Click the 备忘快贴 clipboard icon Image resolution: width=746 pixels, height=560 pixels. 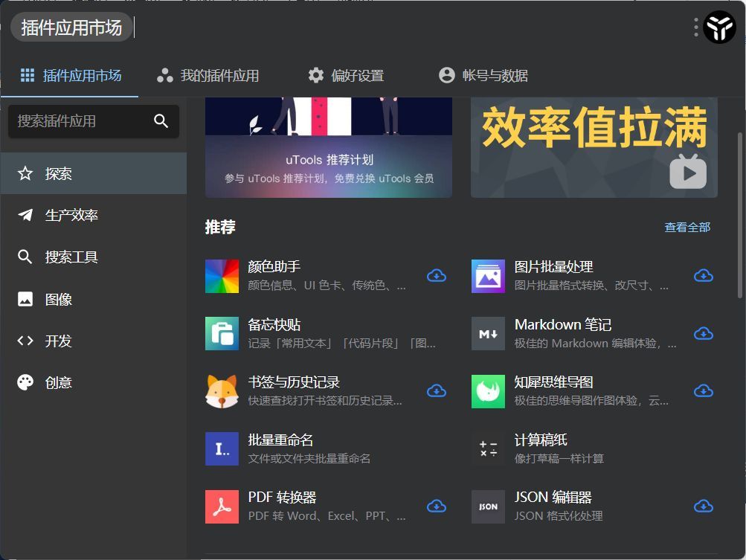222,333
